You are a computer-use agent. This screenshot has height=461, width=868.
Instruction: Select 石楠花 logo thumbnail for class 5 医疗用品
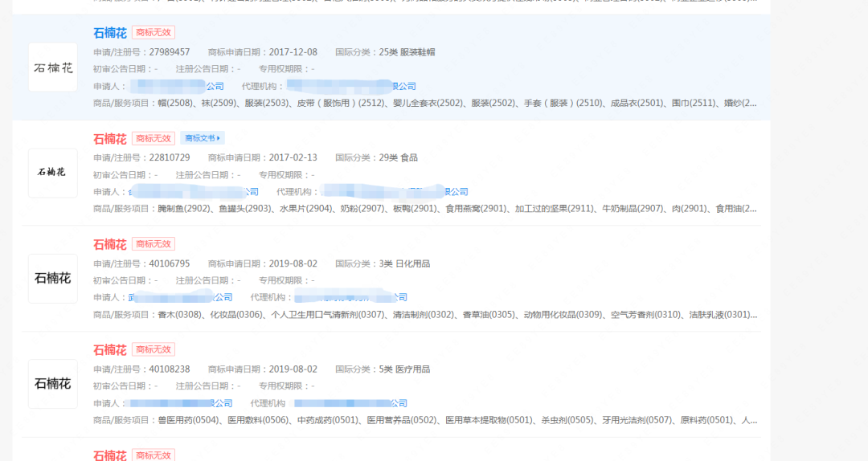coord(53,384)
